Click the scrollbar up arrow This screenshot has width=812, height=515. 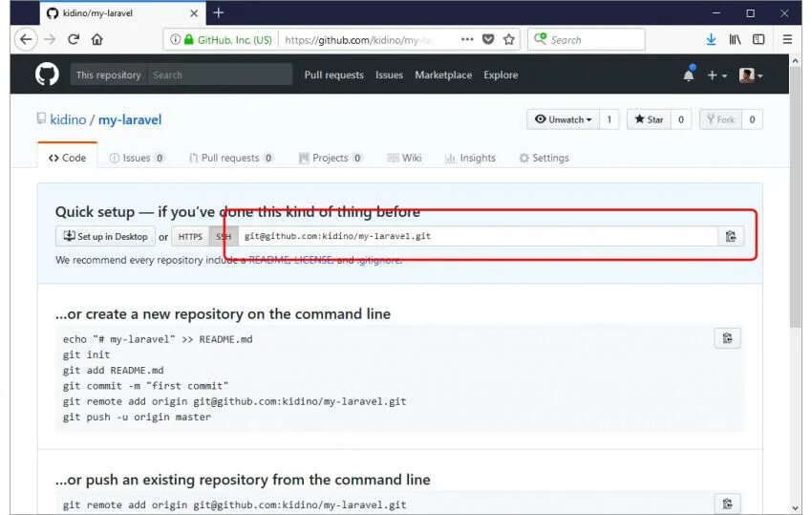[x=795, y=60]
